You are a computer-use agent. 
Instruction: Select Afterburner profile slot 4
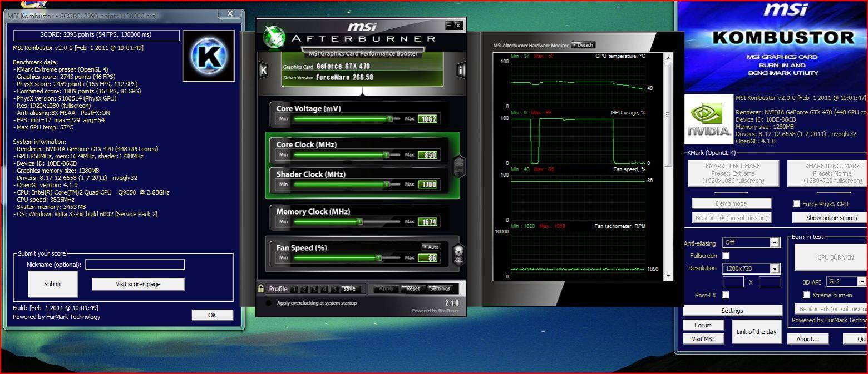pos(324,289)
